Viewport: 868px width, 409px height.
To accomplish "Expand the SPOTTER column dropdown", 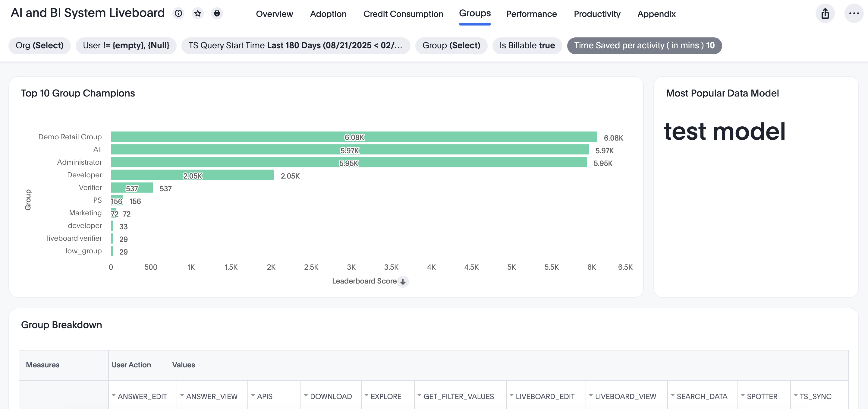I will coord(743,395).
